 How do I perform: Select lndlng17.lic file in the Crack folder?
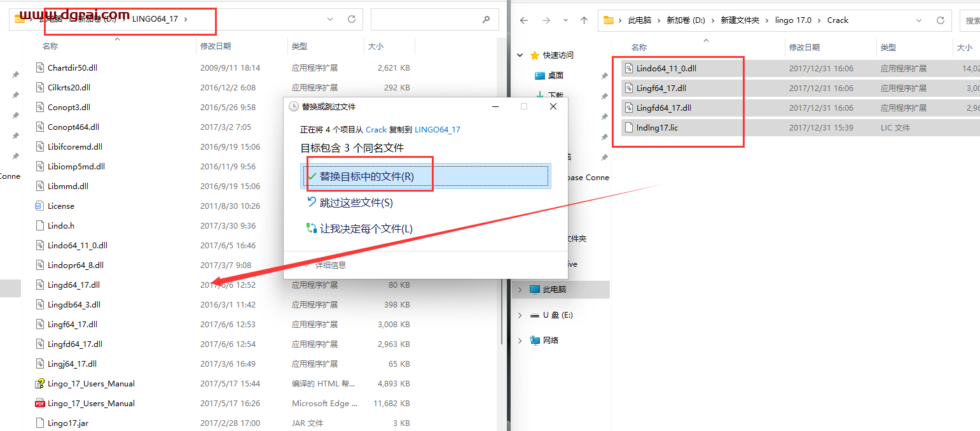[x=657, y=127]
